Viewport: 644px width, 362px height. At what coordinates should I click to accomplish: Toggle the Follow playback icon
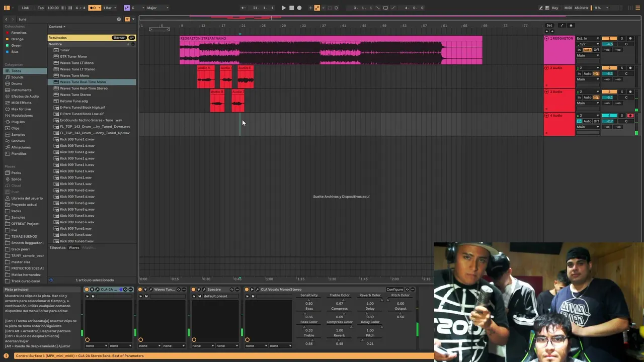point(243,8)
